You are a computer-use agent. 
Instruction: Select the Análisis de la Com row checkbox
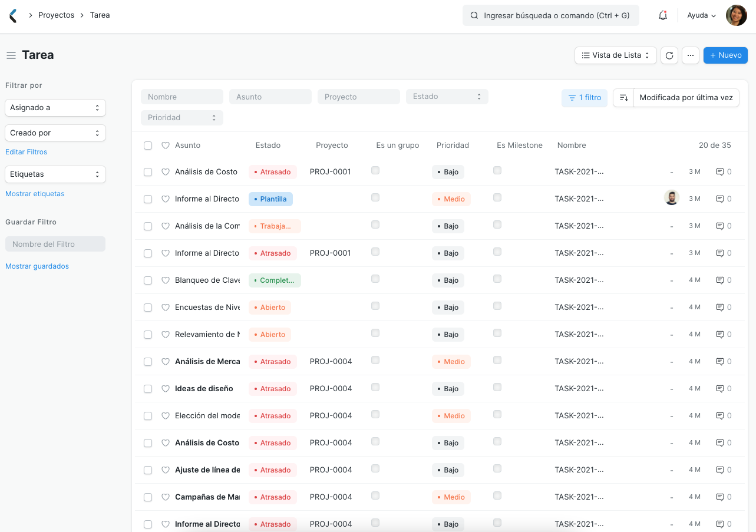pyautogui.click(x=148, y=226)
